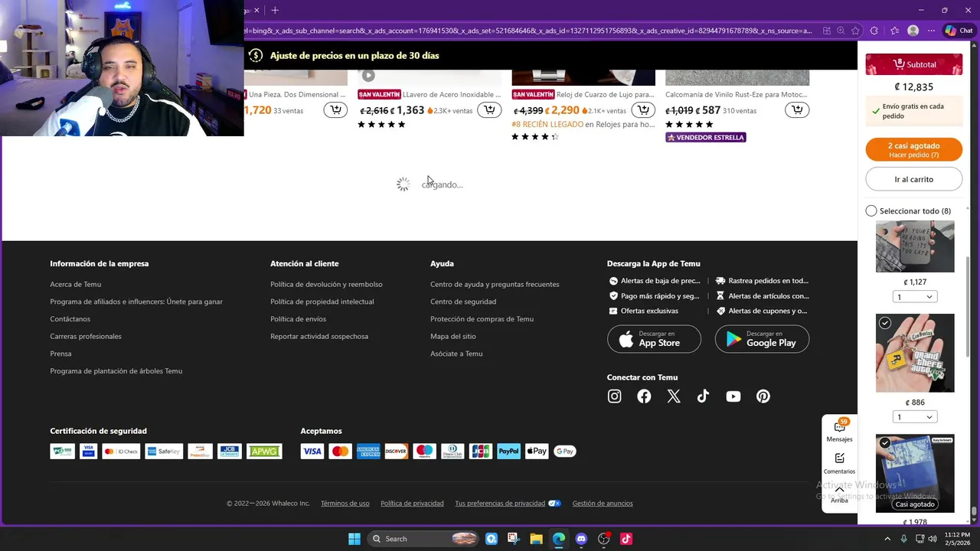
Task: Add the Calcomanía de Vinilo item to cart
Action: (x=797, y=110)
